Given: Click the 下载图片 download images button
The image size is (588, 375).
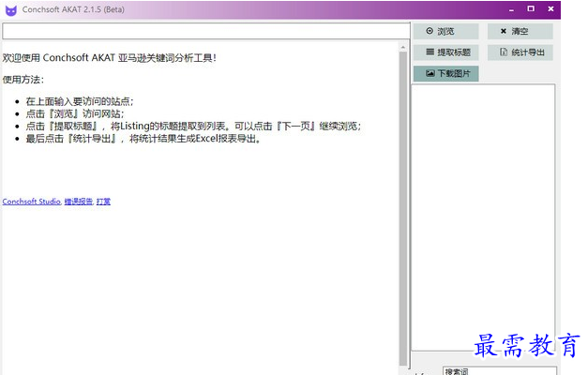Looking at the screenshot, I should point(445,73).
